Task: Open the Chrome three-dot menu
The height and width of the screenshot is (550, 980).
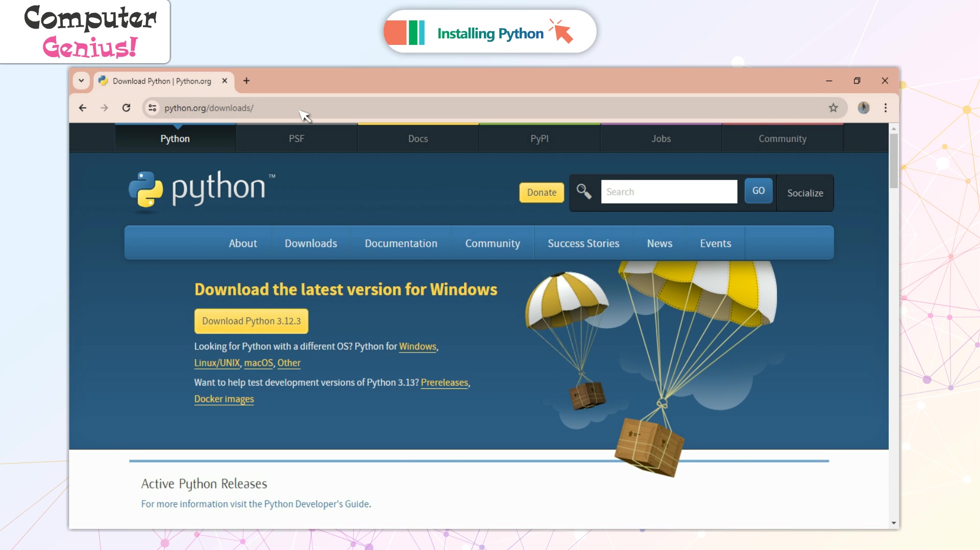Action: [886, 108]
